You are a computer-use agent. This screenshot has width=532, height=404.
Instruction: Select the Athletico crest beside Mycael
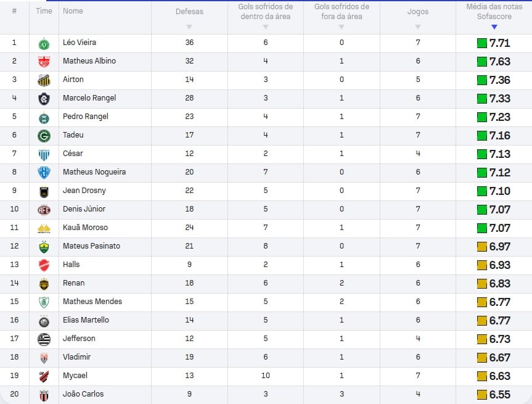(x=44, y=376)
